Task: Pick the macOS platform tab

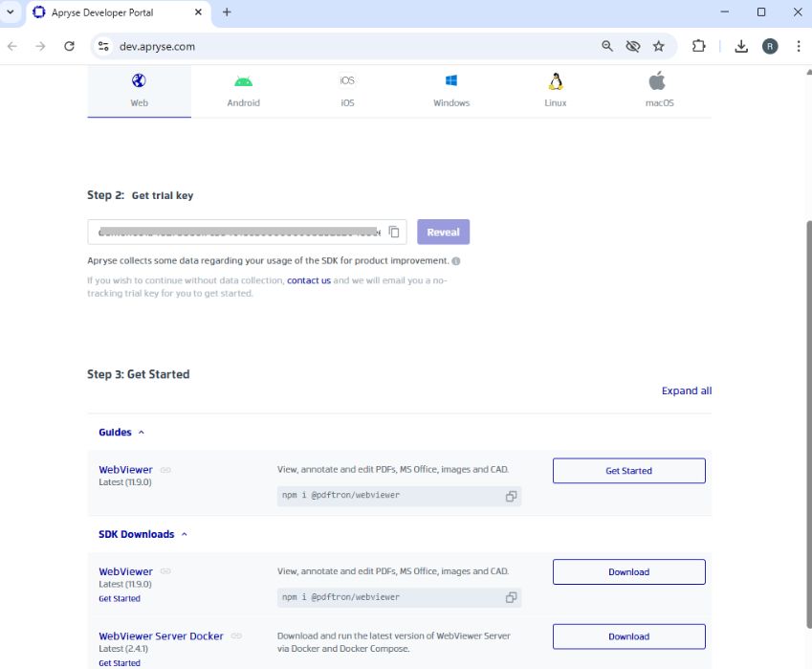Action: coord(659,91)
